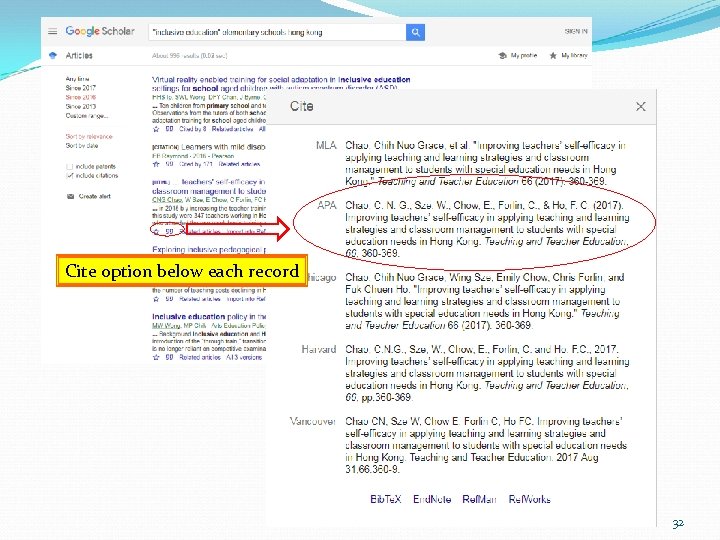Open the My library link text
Screen dimensions: 720x540
[x=574, y=56]
